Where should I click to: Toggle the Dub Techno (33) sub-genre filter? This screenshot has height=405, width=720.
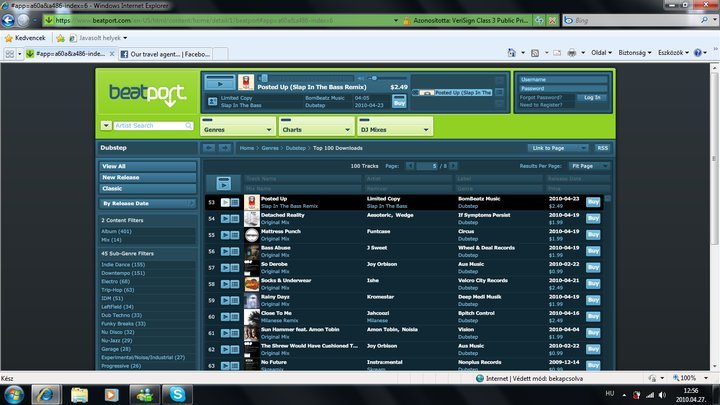click(x=122, y=315)
